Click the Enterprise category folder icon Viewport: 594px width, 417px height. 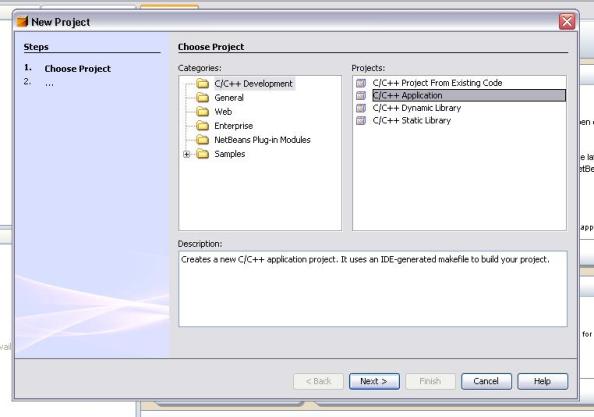[203, 126]
